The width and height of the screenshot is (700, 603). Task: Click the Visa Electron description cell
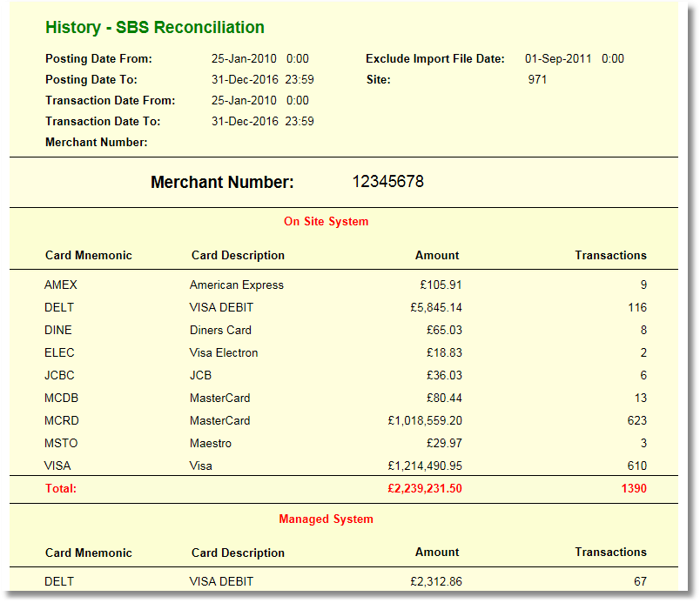[224, 352]
